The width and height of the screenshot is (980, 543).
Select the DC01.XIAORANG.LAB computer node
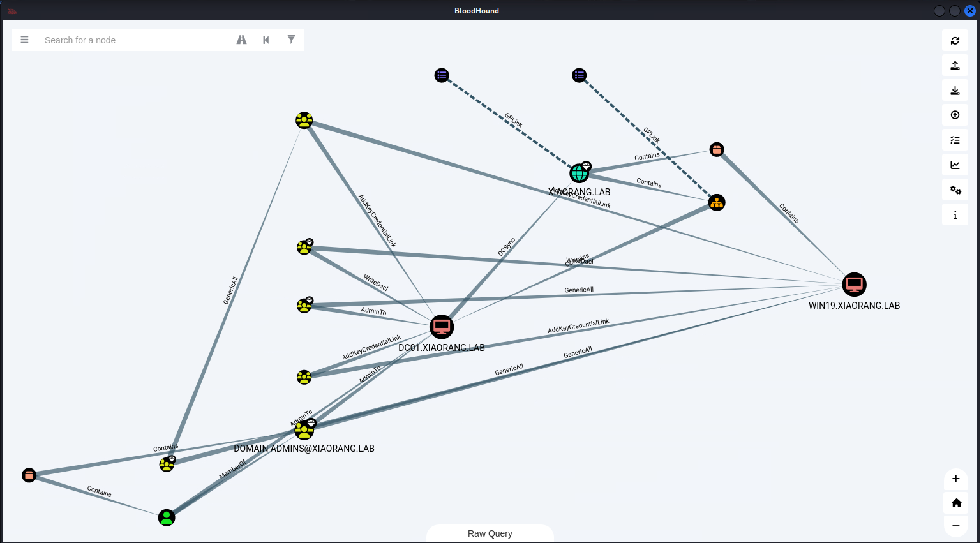442,327
